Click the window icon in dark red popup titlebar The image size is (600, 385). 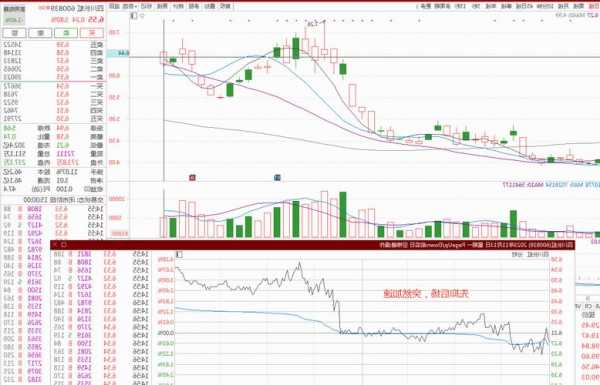coord(64,244)
